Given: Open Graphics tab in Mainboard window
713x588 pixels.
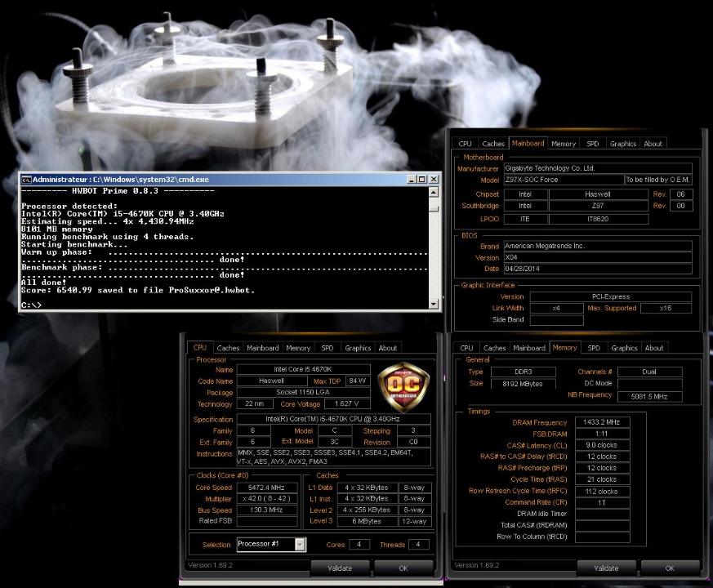Looking at the screenshot, I should [623, 144].
